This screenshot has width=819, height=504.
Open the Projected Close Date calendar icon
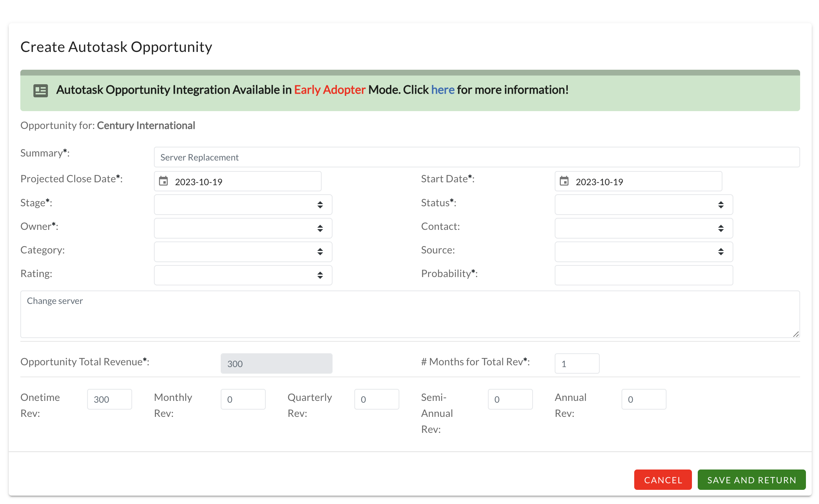(163, 181)
